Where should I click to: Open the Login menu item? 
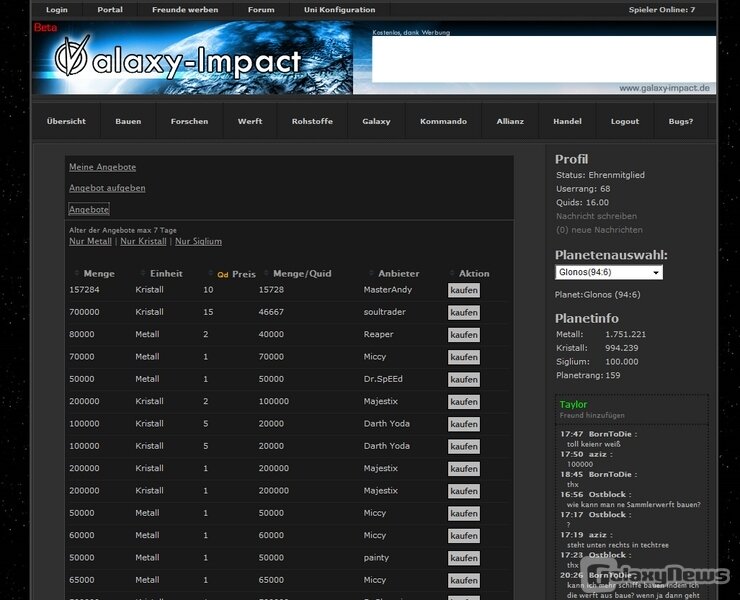(57, 9)
